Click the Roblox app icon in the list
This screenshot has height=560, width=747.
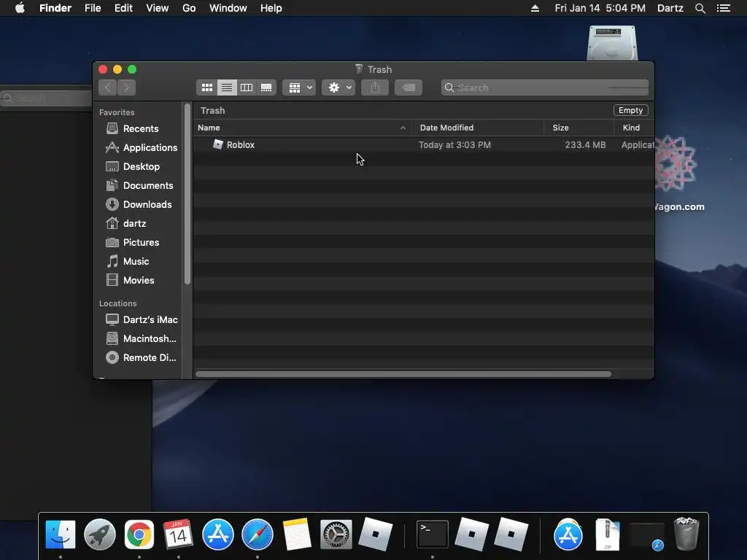(217, 144)
